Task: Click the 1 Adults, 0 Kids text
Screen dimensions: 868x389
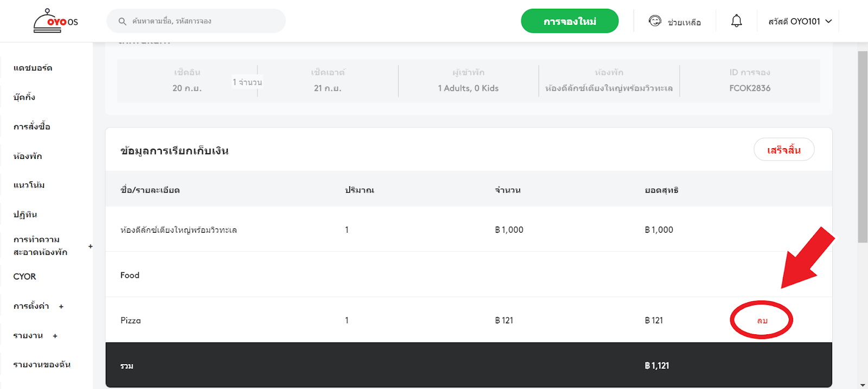Action: click(x=468, y=88)
